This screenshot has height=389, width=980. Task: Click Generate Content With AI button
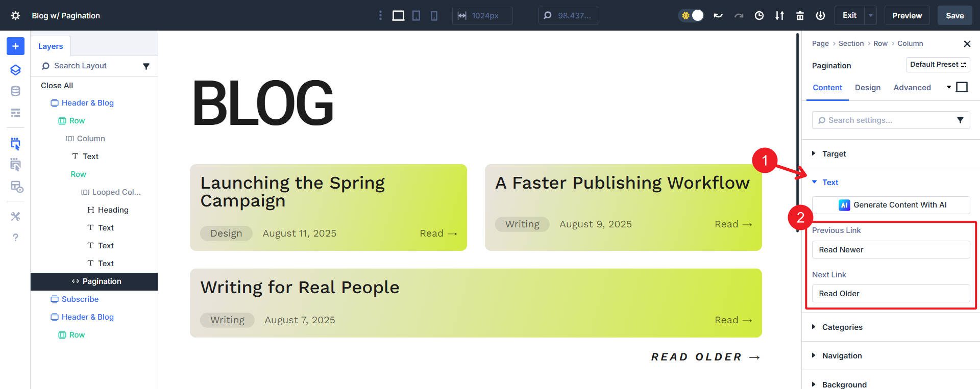pyautogui.click(x=891, y=205)
